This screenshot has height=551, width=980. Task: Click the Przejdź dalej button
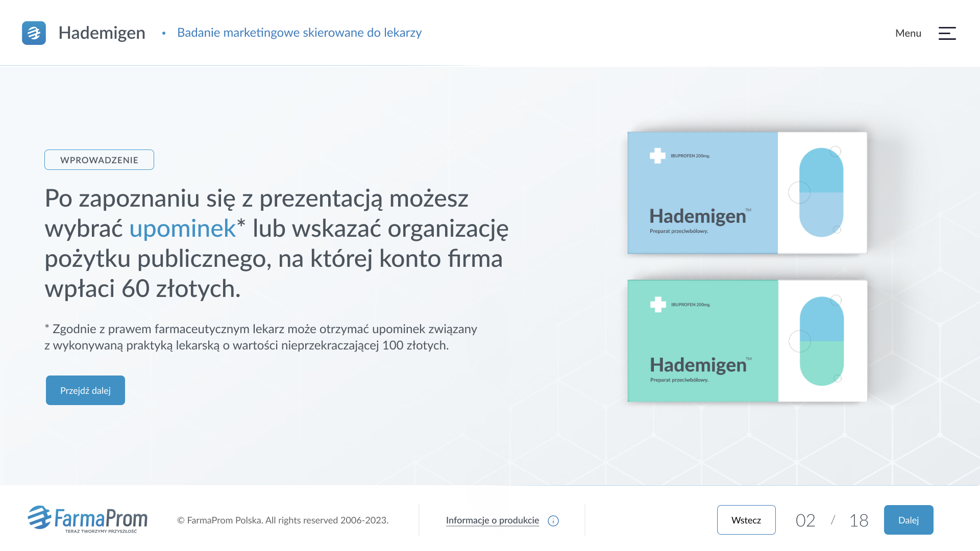point(85,390)
